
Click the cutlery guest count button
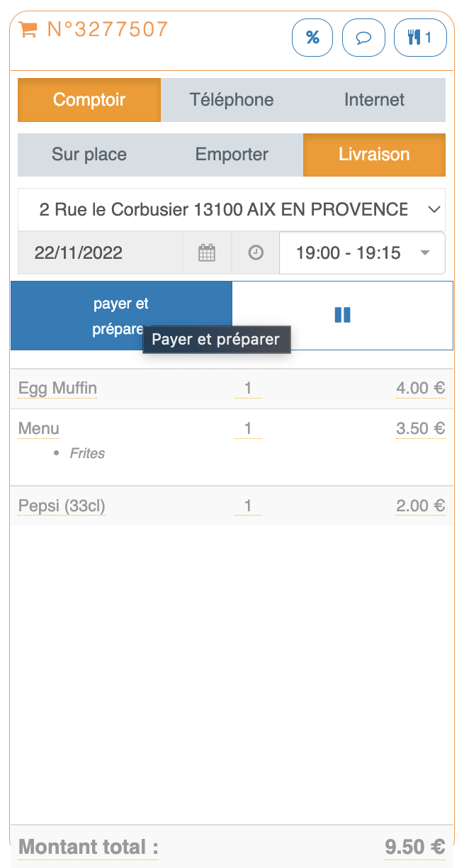[x=420, y=38]
